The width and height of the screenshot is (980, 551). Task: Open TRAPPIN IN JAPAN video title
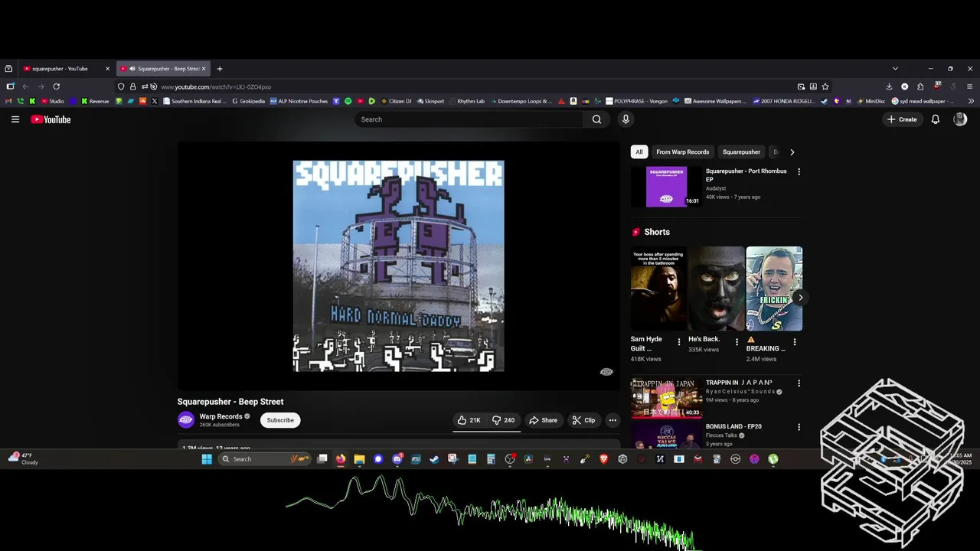click(x=739, y=383)
